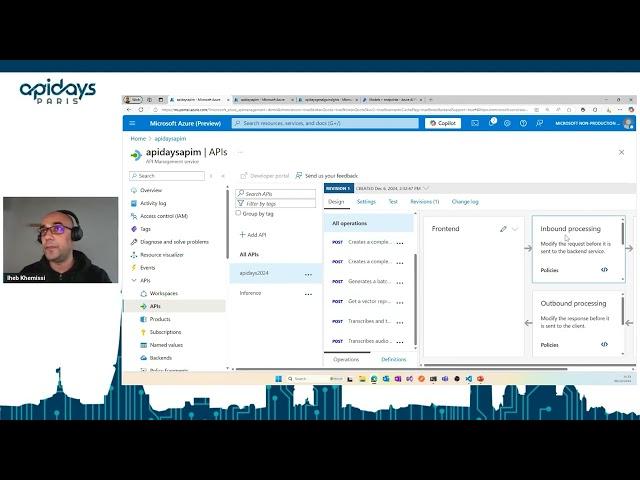Switch to the Operations bottom tab
Viewport: 640px width, 480px height.
point(346,360)
